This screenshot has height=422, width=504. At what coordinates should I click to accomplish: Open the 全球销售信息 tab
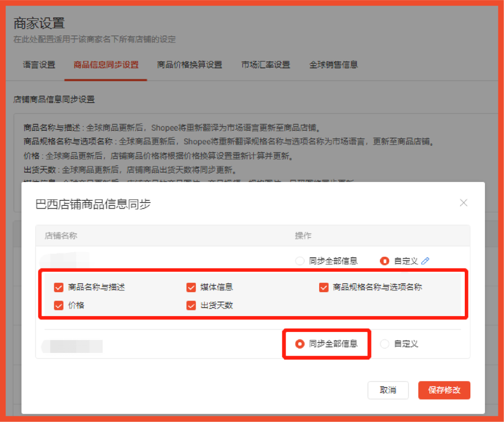(334, 65)
